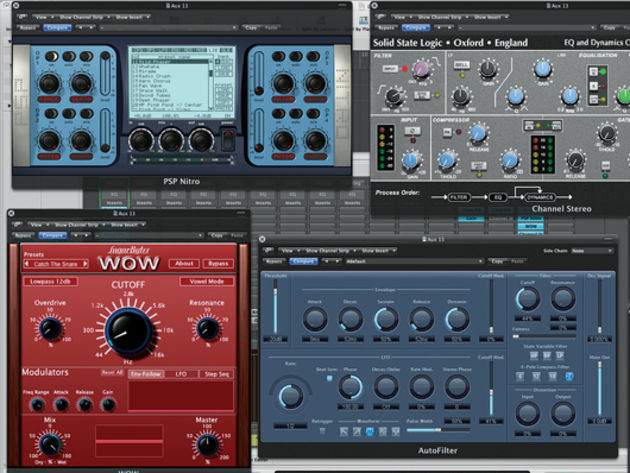Image resolution: width=630 pixels, height=473 pixels.
Task: Click the SSL compressor Release knob
Action: [x=478, y=134]
